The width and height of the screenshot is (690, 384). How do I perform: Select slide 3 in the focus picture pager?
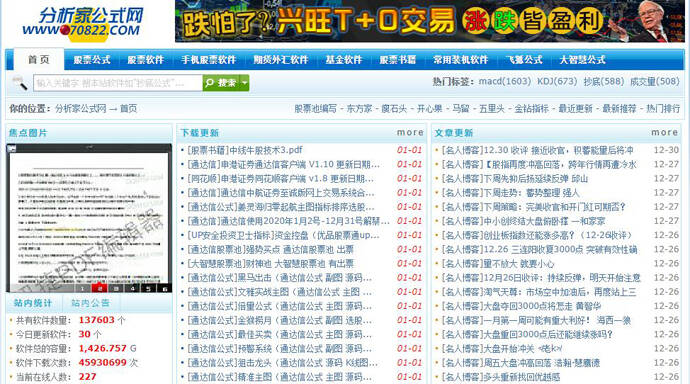point(116,289)
